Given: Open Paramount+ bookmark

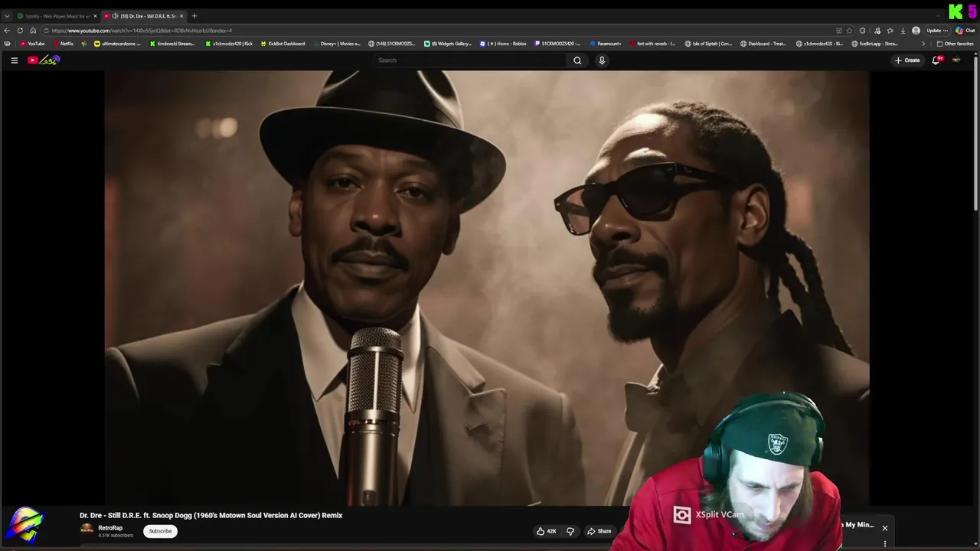Looking at the screenshot, I should coord(606,44).
